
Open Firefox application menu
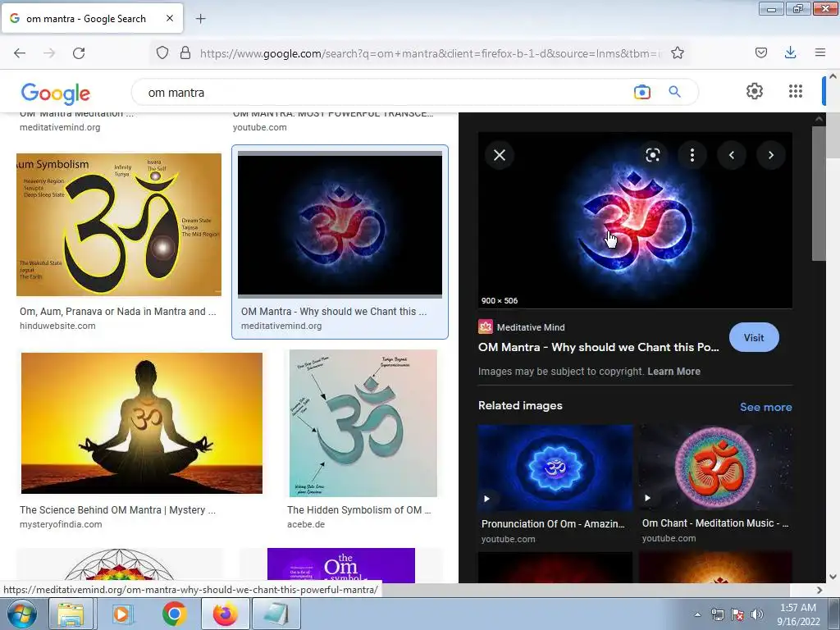pyautogui.click(x=819, y=52)
